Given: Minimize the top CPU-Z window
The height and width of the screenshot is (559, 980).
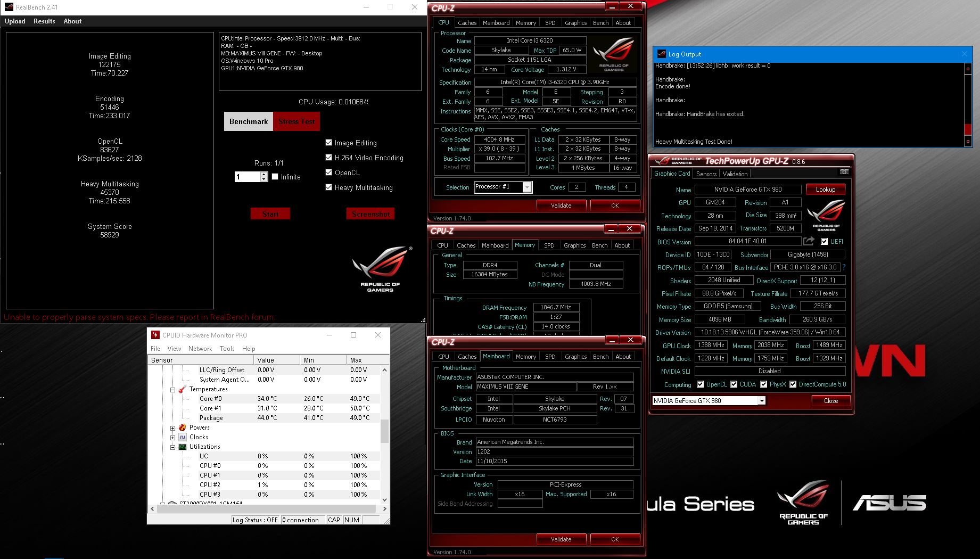Looking at the screenshot, I should (612, 6).
